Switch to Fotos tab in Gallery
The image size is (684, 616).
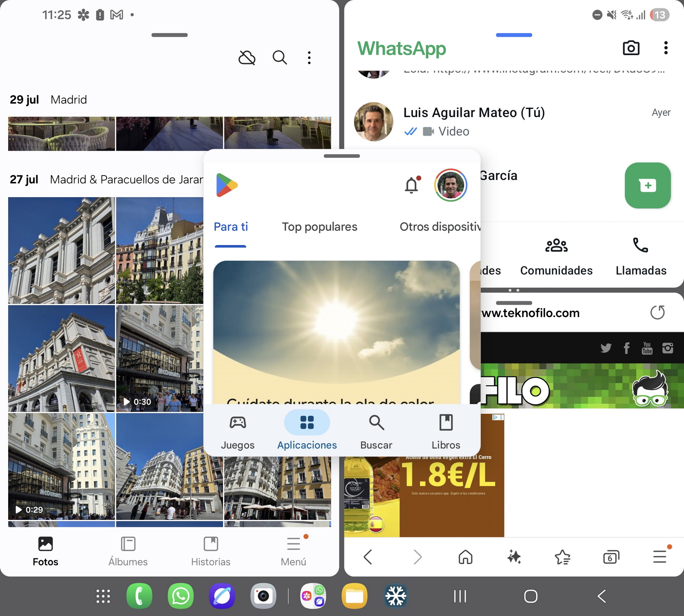click(45, 552)
